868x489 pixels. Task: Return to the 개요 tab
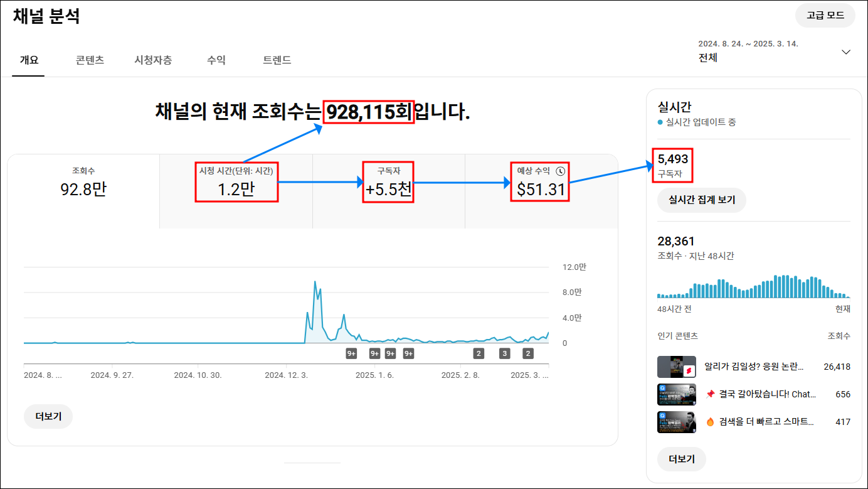pos(28,60)
